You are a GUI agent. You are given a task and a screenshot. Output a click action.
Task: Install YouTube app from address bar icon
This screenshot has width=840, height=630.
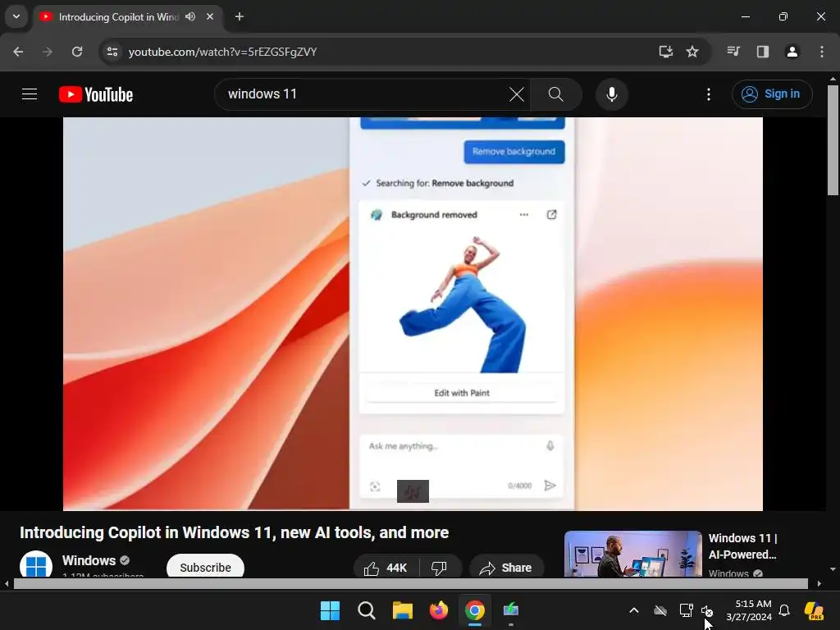(x=666, y=52)
